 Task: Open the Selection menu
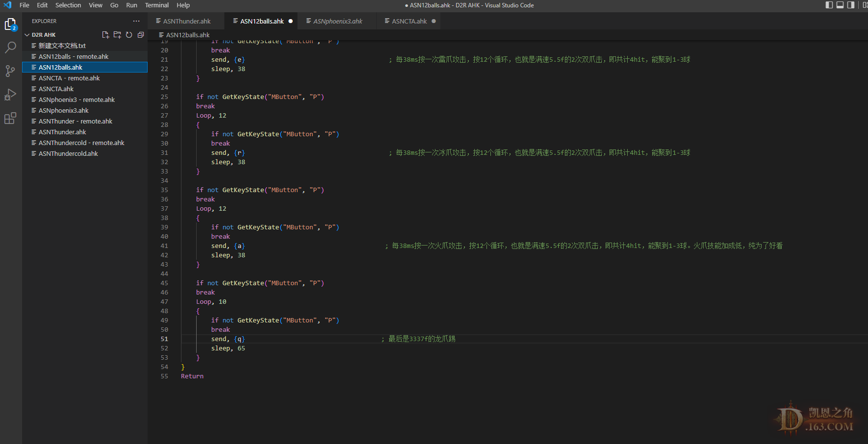(68, 5)
